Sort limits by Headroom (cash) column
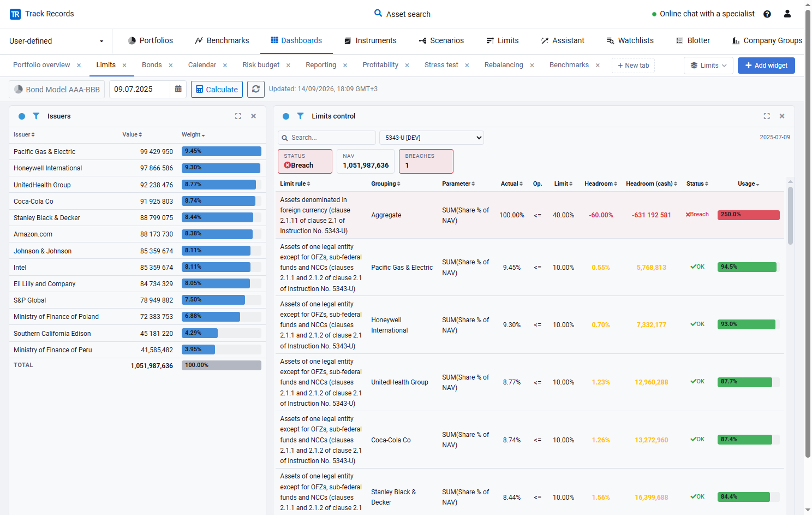The image size is (812, 515). click(x=652, y=183)
